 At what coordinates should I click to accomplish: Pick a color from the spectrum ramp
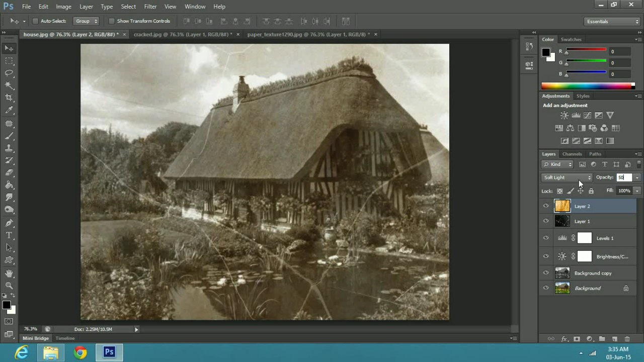588,86
